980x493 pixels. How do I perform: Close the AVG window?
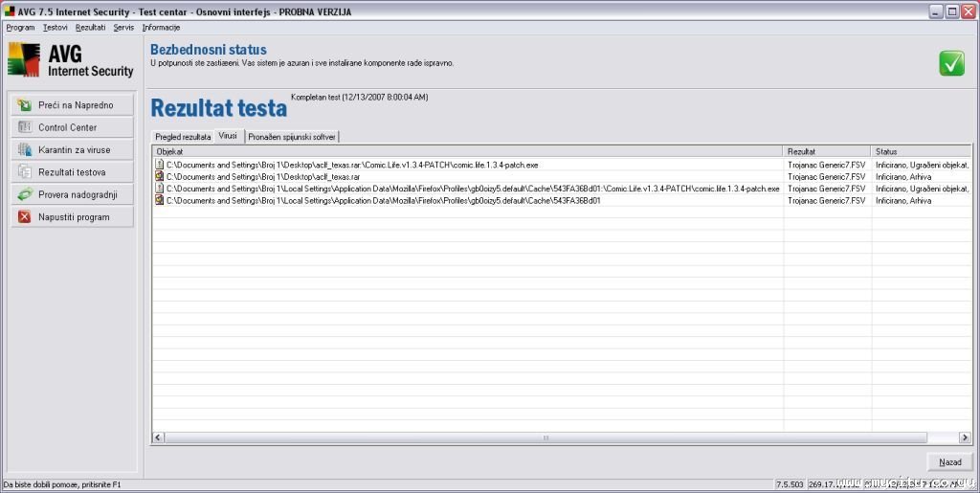click(x=968, y=11)
